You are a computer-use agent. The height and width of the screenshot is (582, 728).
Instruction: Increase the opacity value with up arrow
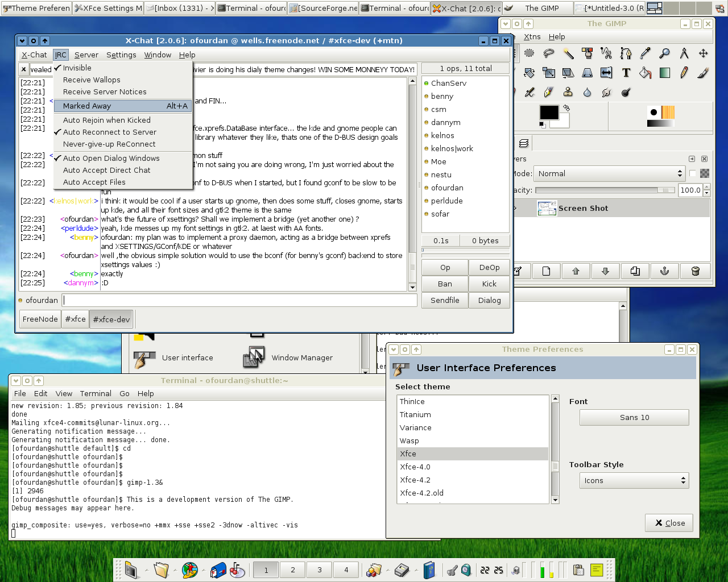(x=707, y=187)
